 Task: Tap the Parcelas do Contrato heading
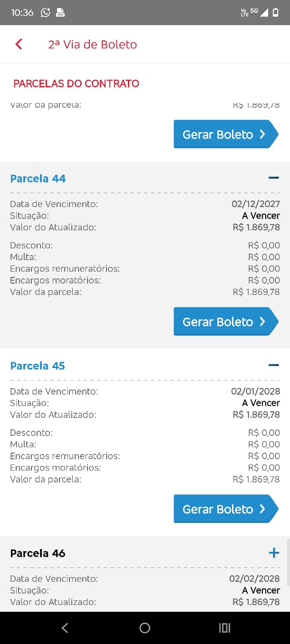click(76, 84)
